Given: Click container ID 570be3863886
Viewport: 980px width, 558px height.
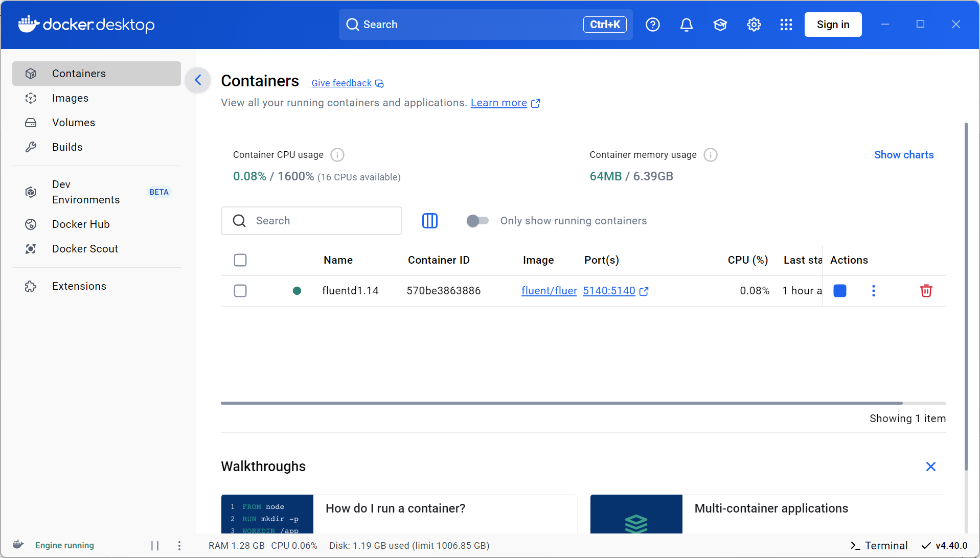Looking at the screenshot, I should point(444,291).
